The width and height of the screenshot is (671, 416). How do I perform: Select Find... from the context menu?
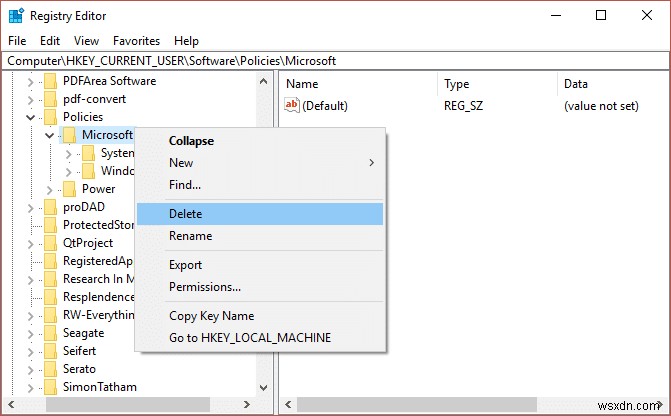pyautogui.click(x=260, y=185)
